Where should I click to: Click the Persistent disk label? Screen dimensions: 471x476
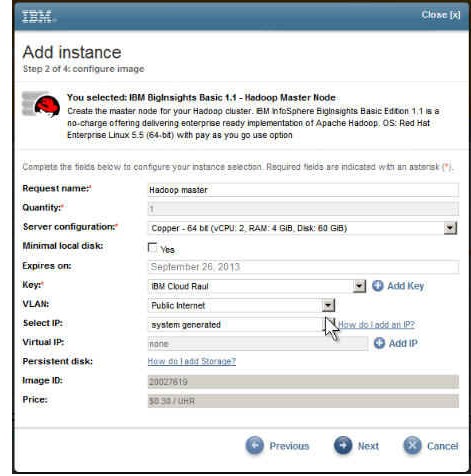click(x=58, y=361)
